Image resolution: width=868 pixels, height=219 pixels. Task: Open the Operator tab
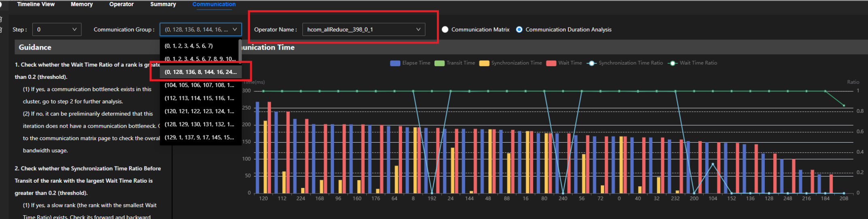tap(121, 4)
